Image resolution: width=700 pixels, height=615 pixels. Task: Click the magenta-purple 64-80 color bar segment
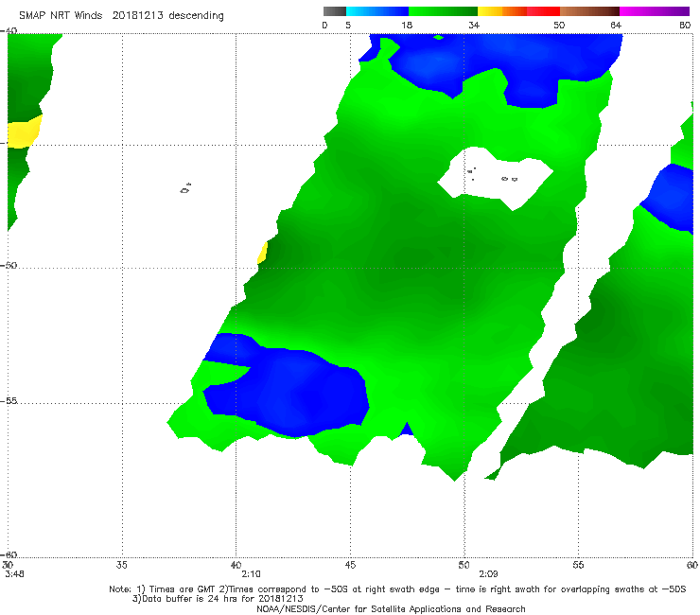pos(655,11)
